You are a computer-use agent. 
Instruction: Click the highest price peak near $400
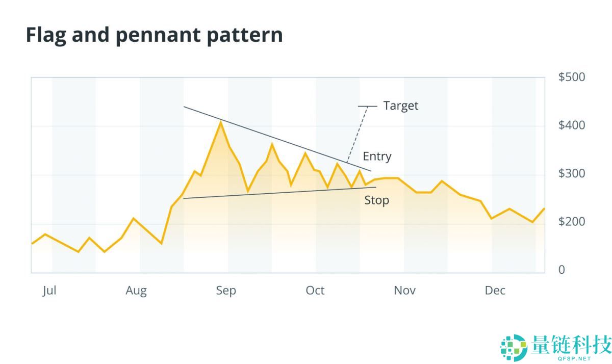[x=220, y=121]
